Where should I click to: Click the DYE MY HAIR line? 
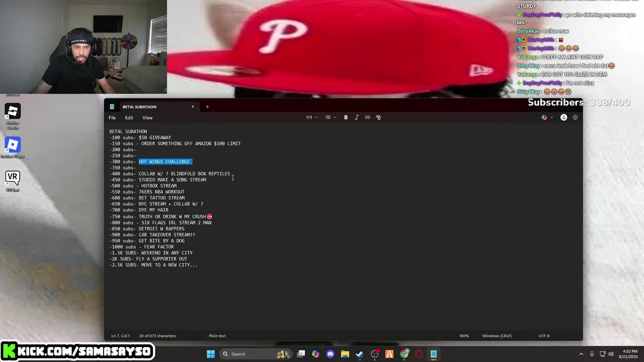(x=139, y=210)
